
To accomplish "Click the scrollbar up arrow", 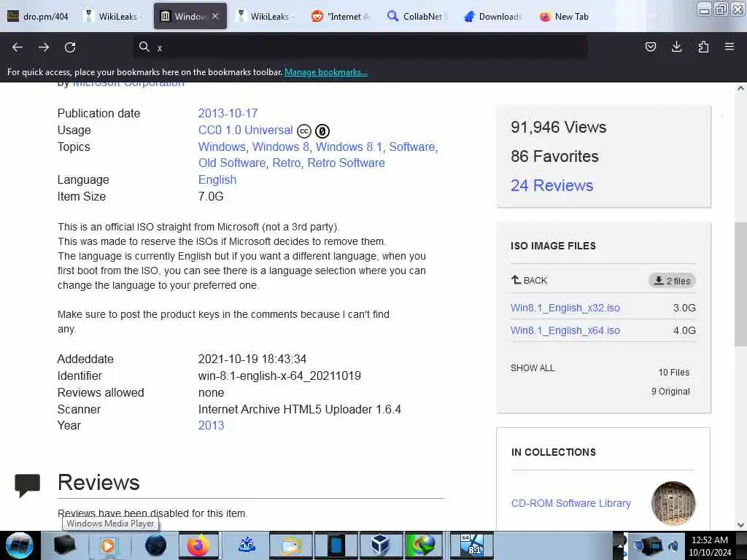I will 740,88.
